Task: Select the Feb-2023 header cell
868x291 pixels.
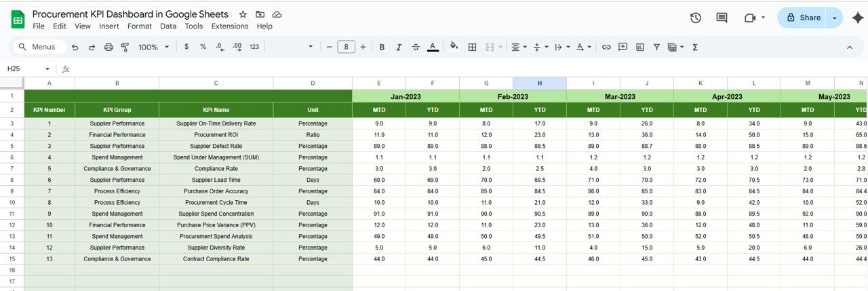Action: pos(513,96)
